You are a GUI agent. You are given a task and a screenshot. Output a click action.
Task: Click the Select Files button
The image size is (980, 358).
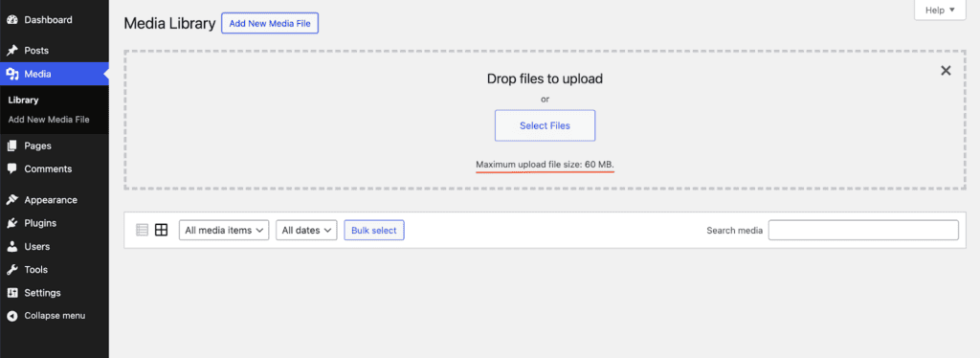pos(545,125)
